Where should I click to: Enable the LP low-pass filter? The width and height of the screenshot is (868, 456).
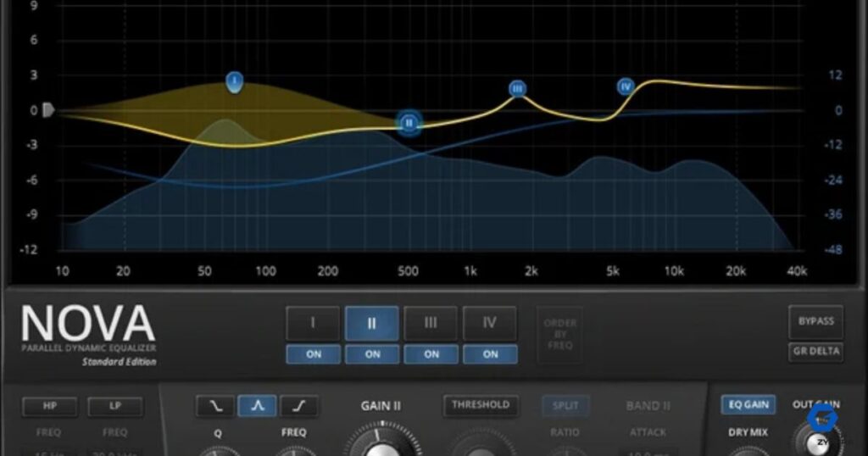(114, 407)
